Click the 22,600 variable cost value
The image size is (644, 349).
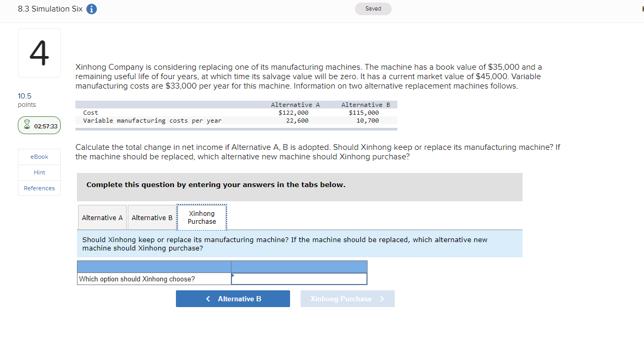(x=297, y=121)
